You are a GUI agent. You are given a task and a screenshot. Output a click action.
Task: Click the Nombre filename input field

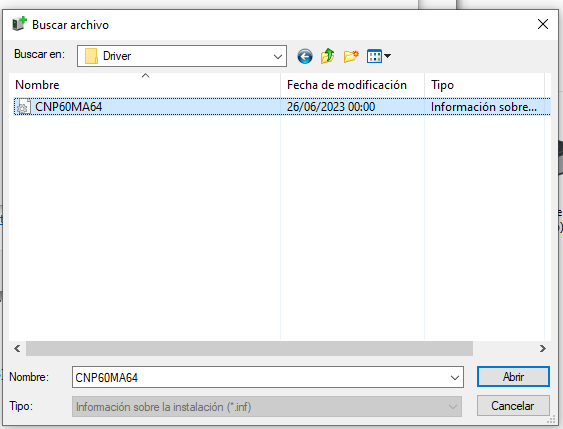(260, 377)
